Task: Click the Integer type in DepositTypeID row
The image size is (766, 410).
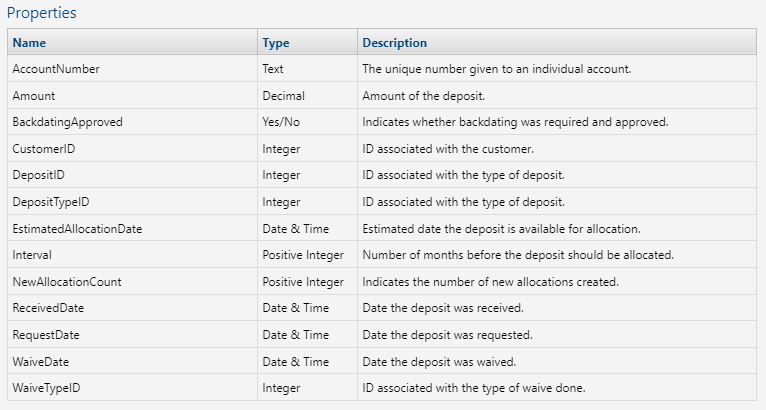Action: coord(281,202)
